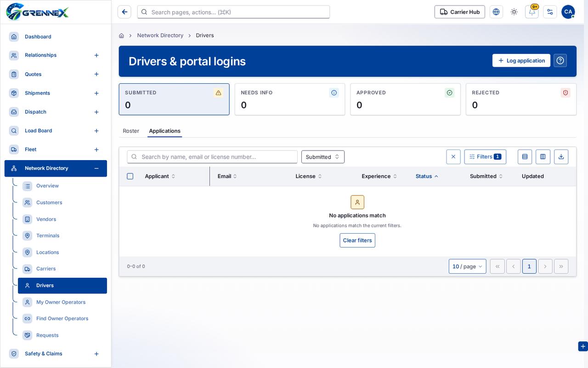Expand the Relationships sidebar section

(96, 55)
